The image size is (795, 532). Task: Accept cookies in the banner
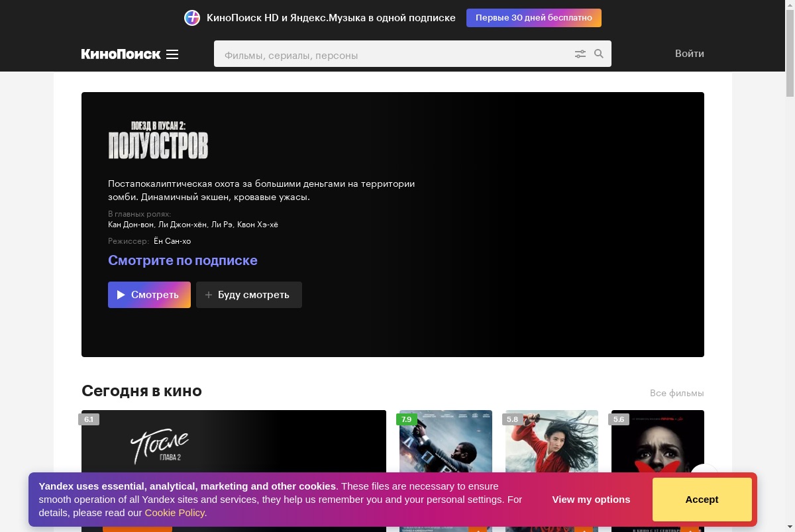click(702, 500)
